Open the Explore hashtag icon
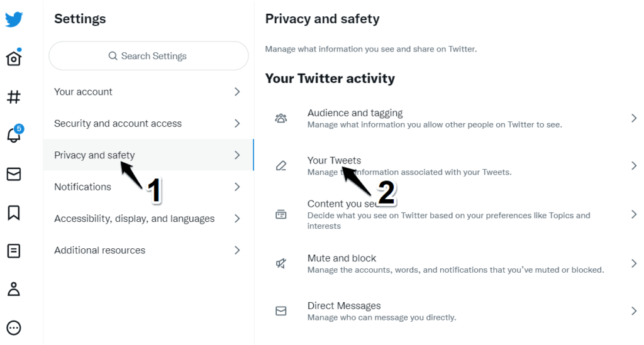The height and width of the screenshot is (345, 644). pos(14,97)
